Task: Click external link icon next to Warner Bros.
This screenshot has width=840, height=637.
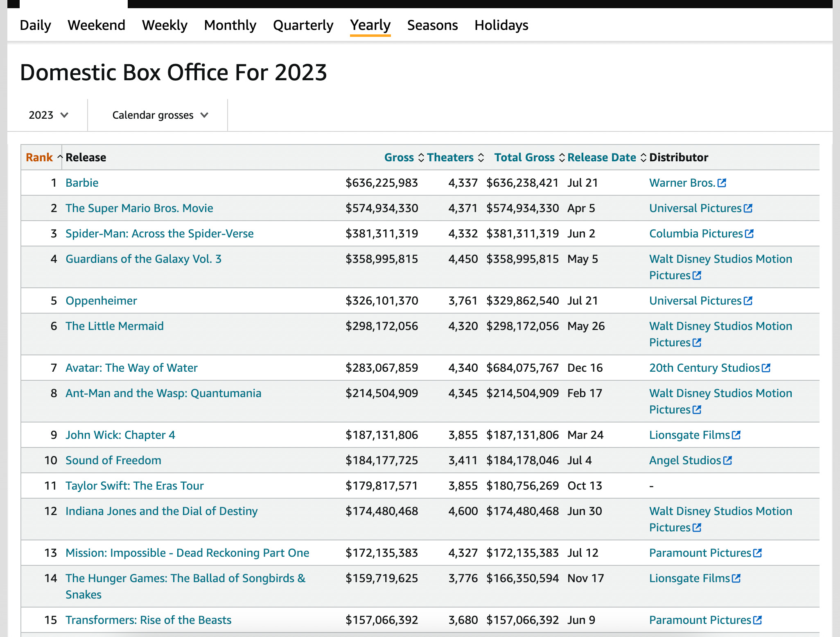Action: 722,183
